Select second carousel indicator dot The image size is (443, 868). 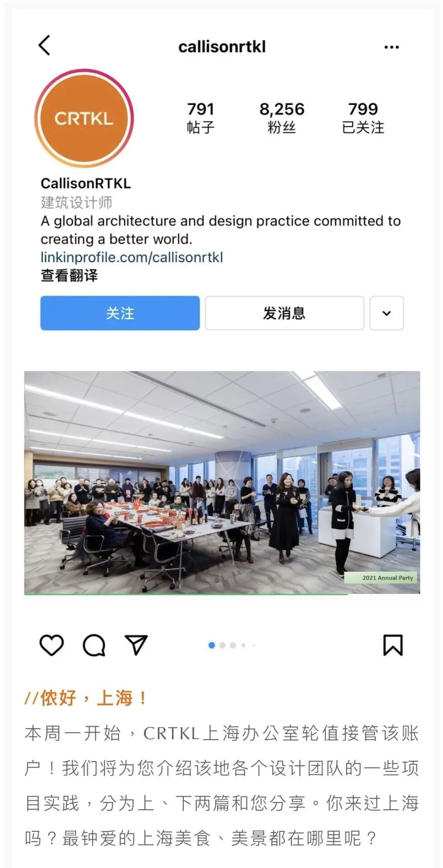[x=222, y=645]
